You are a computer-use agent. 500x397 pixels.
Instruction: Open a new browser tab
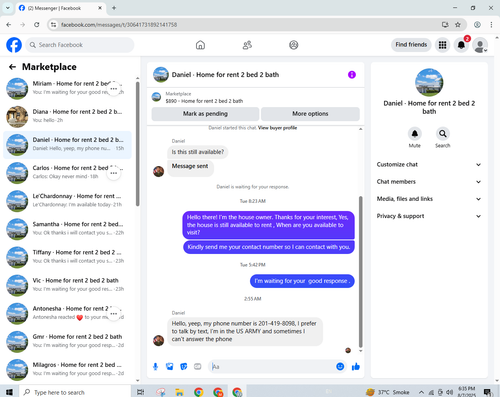tap(114, 8)
